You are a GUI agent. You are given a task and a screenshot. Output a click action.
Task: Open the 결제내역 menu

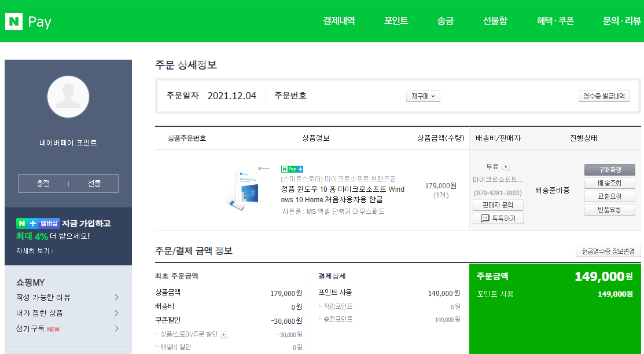[x=339, y=20]
